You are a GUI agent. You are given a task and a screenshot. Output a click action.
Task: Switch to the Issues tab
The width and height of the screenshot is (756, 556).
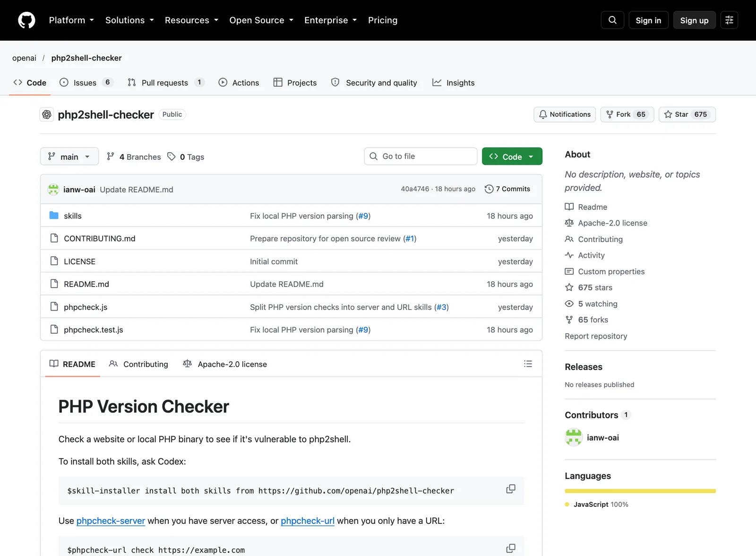tap(86, 83)
